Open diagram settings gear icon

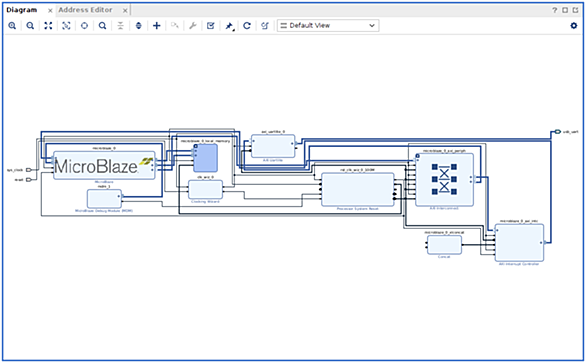point(574,26)
